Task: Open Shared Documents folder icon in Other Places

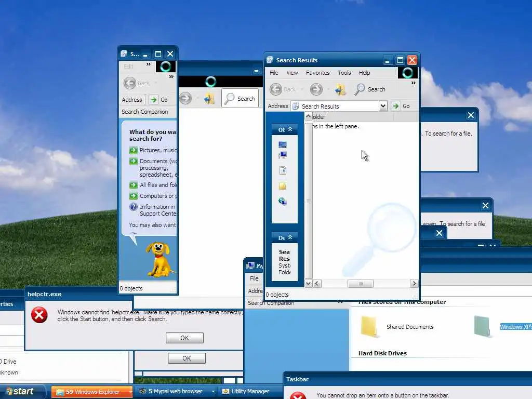Action: tap(282, 186)
